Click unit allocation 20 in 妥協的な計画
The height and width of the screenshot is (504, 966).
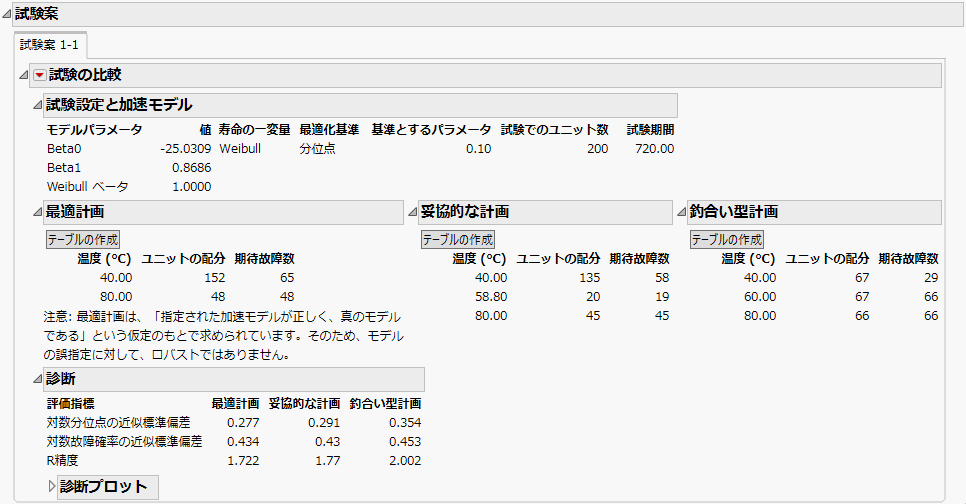tap(593, 297)
